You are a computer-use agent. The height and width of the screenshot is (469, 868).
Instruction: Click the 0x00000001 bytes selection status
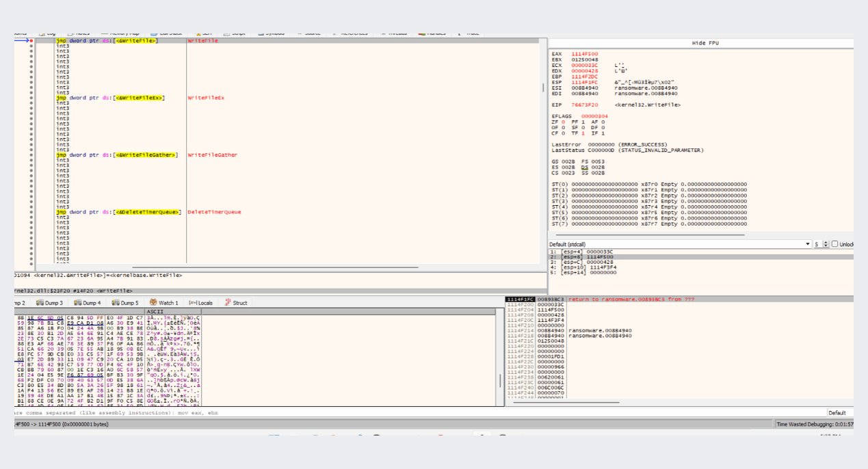tap(60, 425)
